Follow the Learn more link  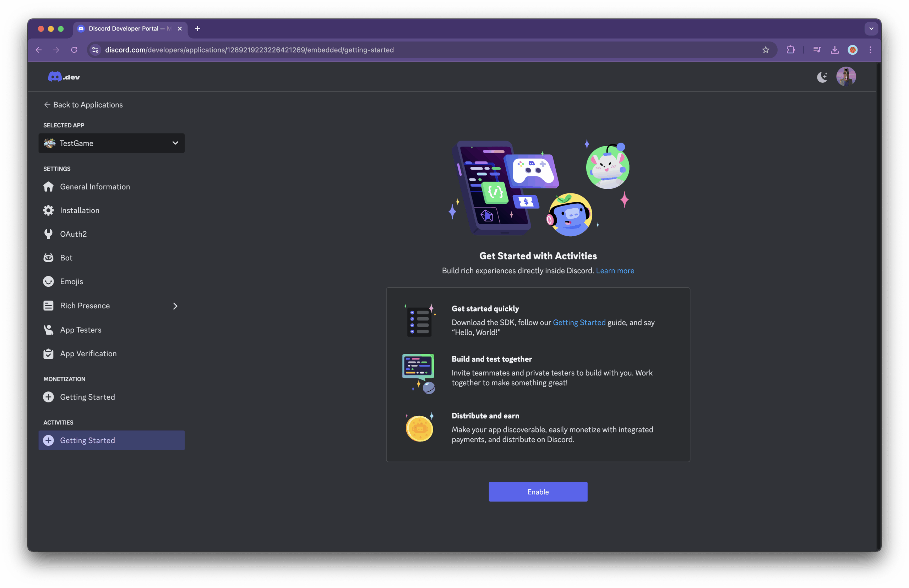pyautogui.click(x=615, y=271)
